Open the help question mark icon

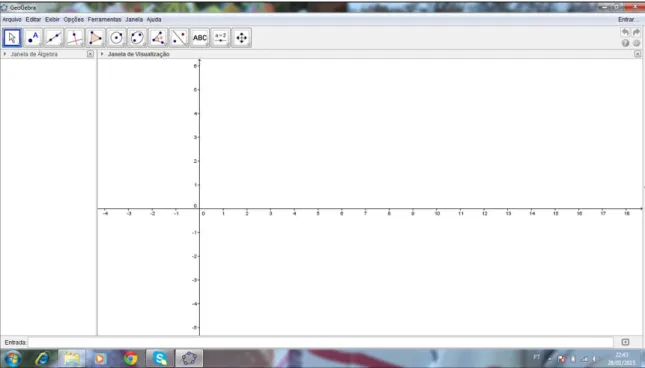[625, 43]
